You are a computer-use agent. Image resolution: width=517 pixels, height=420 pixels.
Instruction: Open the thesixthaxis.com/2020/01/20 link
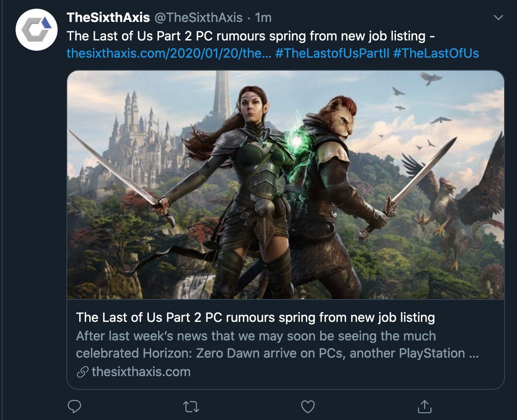click(x=169, y=54)
